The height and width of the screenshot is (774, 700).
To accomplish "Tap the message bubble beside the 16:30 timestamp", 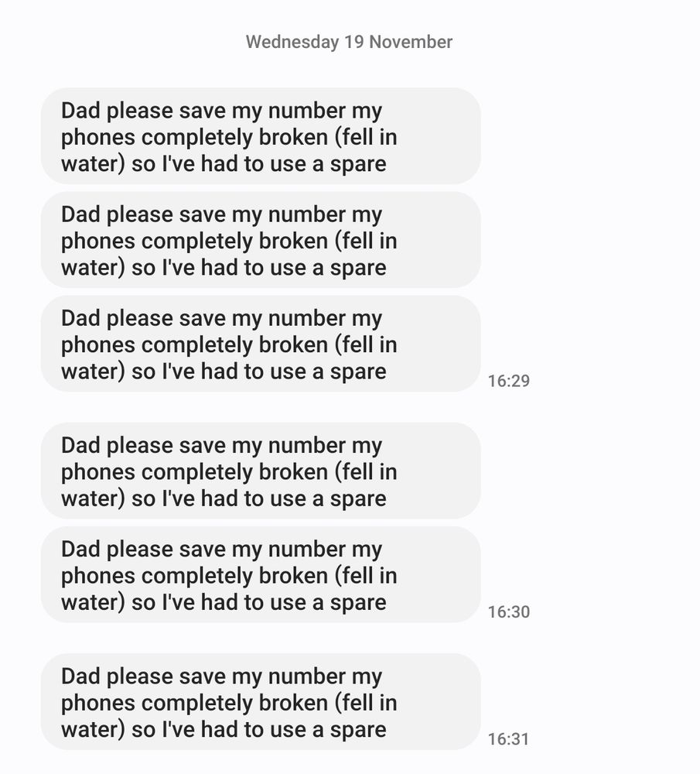I will pyautogui.click(x=261, y=574).
